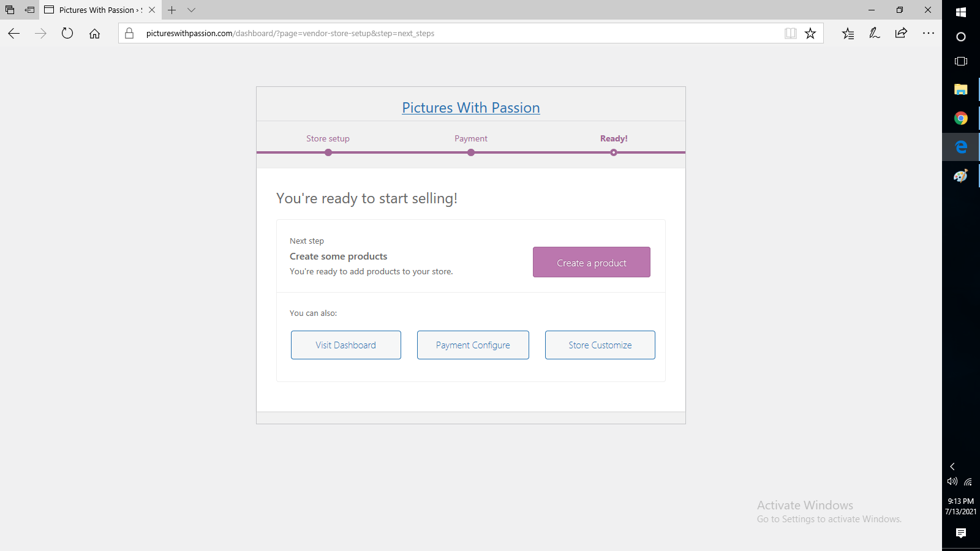This screenshot has width=980, height=551.
Task: Open Cortana search circle
Action: tap(961, 37)
